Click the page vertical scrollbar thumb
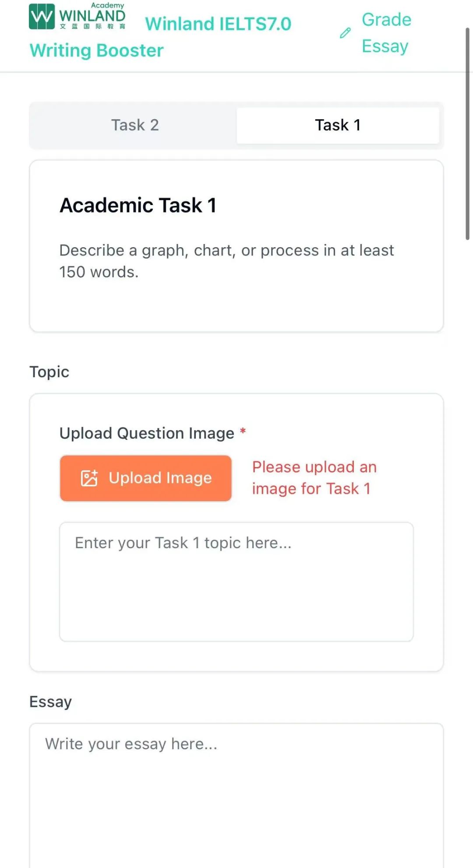The image size is (473, 868). (x=467, y=134)
